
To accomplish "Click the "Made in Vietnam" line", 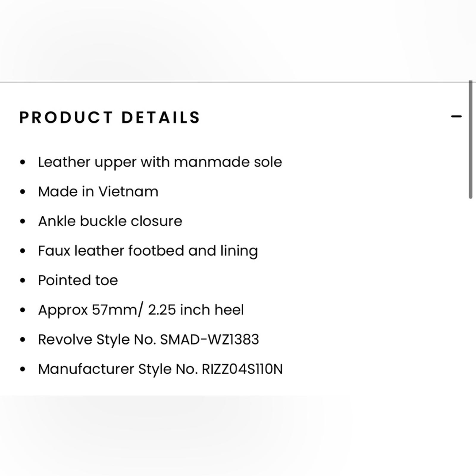I will click(x=98, y=192).
